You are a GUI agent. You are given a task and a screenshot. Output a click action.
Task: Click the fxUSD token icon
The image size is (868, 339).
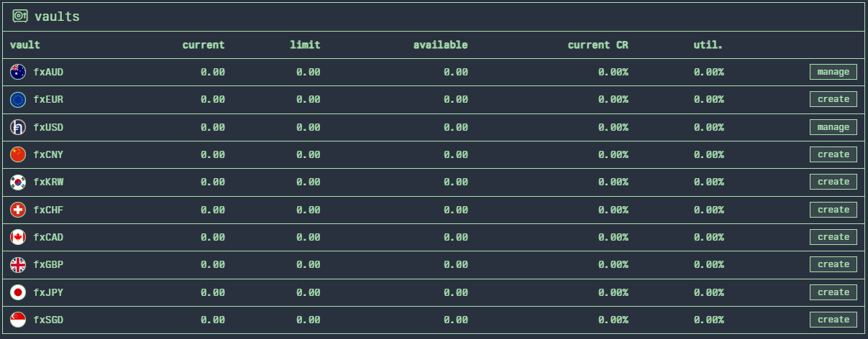click(18, 127)
